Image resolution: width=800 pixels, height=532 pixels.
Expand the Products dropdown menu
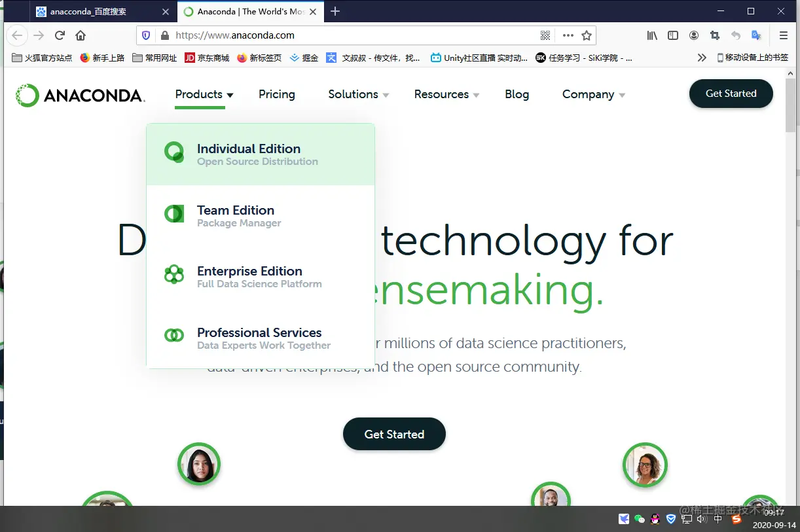pyautogui.click(x=204, y=94)
